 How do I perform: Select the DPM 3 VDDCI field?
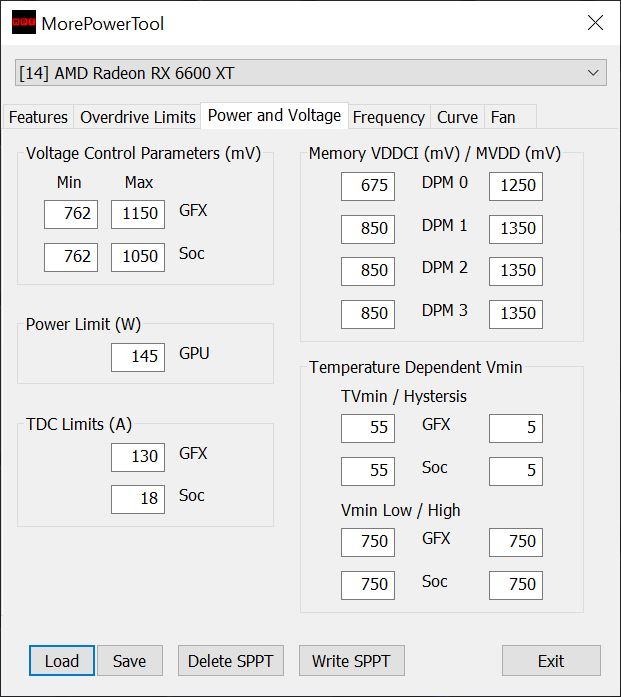click(x=368, y=314)
